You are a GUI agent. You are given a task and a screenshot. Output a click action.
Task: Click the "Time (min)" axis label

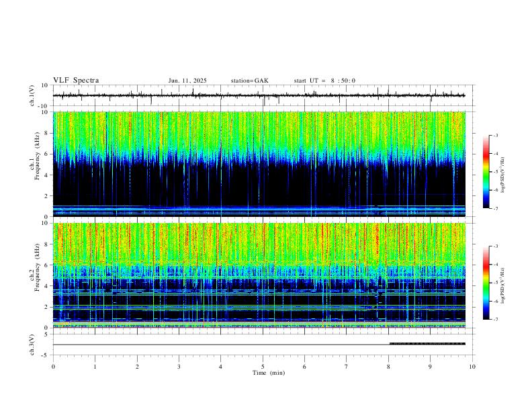pyautogui.click(x=269, y=373)
